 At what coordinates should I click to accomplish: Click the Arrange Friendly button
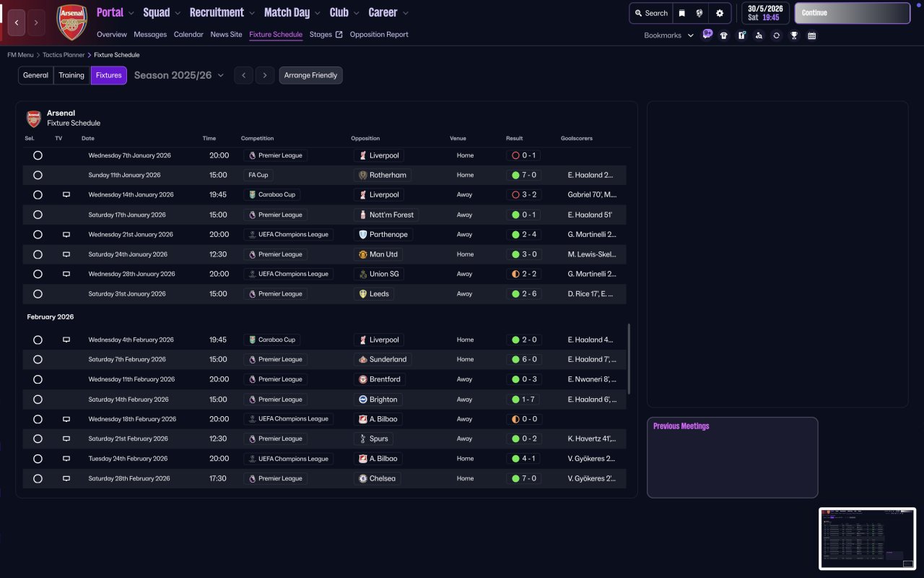pos(310,75)
